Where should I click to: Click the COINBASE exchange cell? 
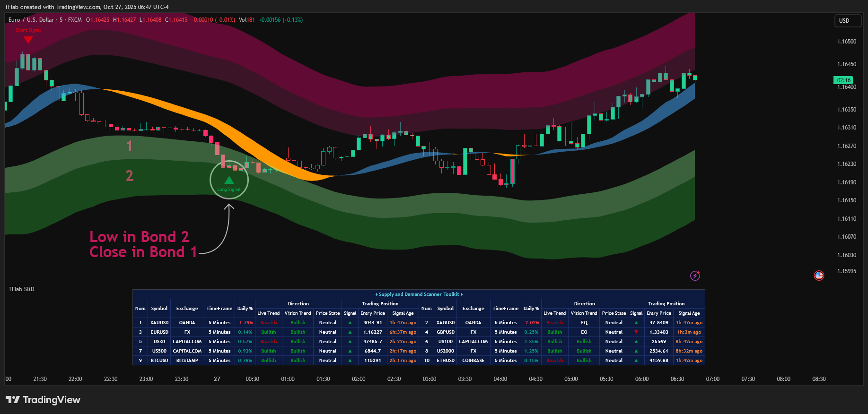pyautogui.click(x=473, y=361)
